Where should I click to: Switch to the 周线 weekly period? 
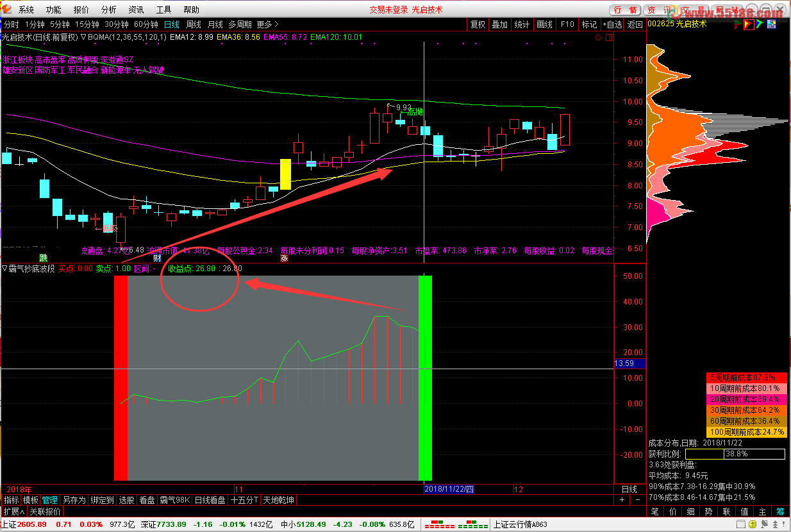[x=194, y=24]
